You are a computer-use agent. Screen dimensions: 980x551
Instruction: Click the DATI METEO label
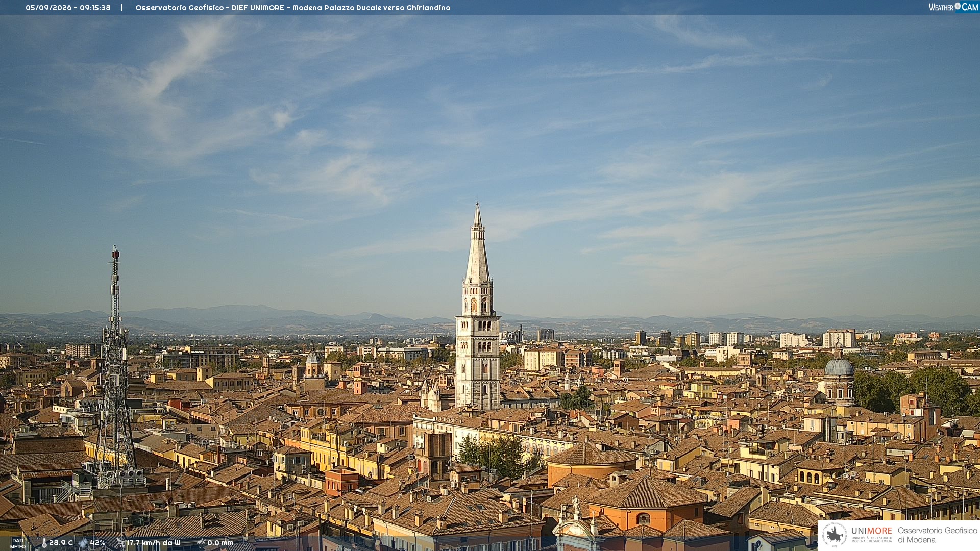click(x=18, y=544)
